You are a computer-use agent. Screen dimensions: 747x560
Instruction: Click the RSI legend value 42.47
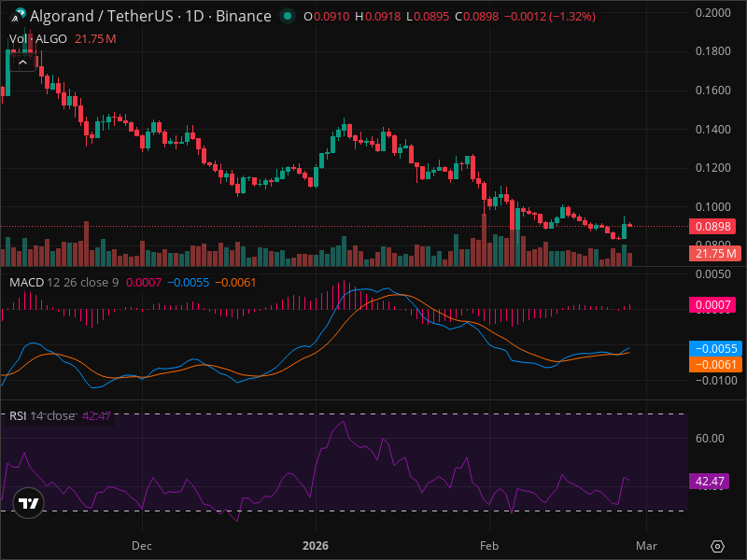pos(97,415)
